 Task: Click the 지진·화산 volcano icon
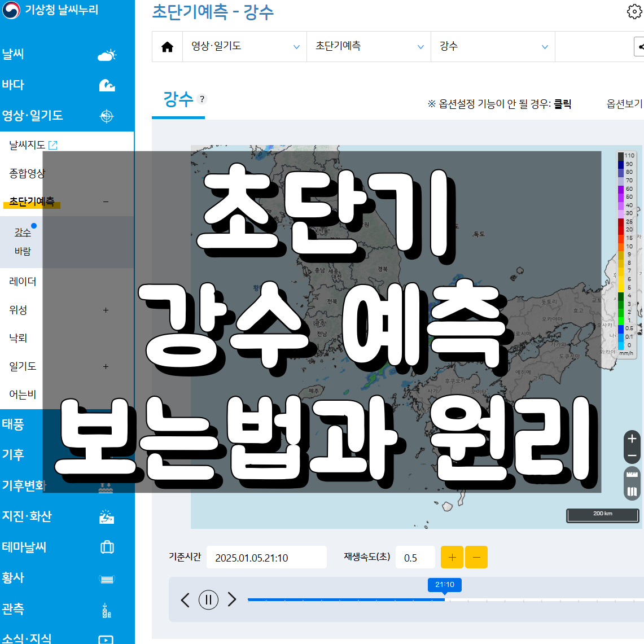click(x=107, y=516)
